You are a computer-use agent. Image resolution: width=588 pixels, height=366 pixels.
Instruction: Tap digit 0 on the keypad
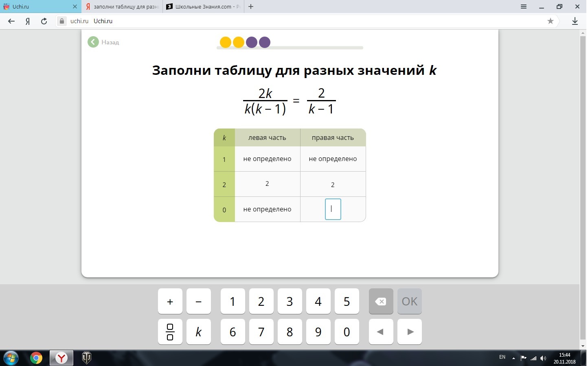(x=347, y=332)
